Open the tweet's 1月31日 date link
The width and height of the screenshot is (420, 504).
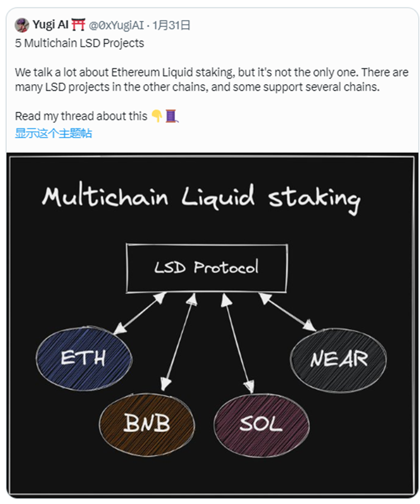(x=171, y=25)
